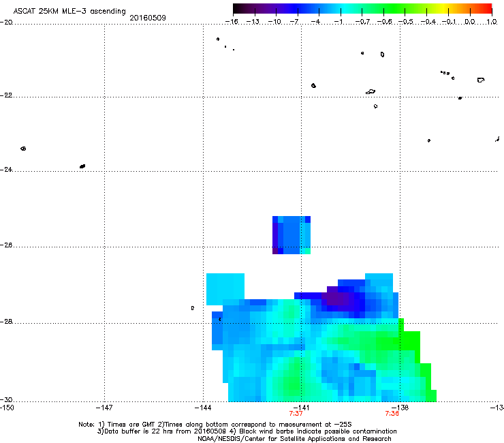Click the -0.7 color scale label

click(x=362, y=22)
